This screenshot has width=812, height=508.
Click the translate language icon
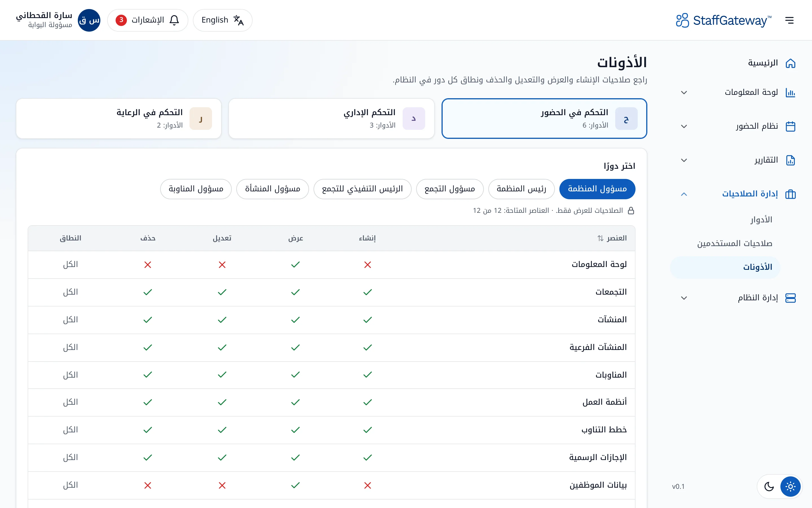coord(239,20)
